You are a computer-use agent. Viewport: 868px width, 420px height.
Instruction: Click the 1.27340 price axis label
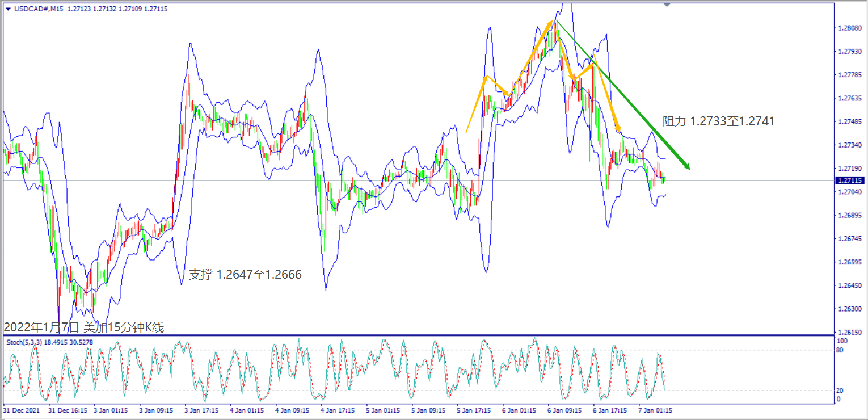tap(850, 146)
